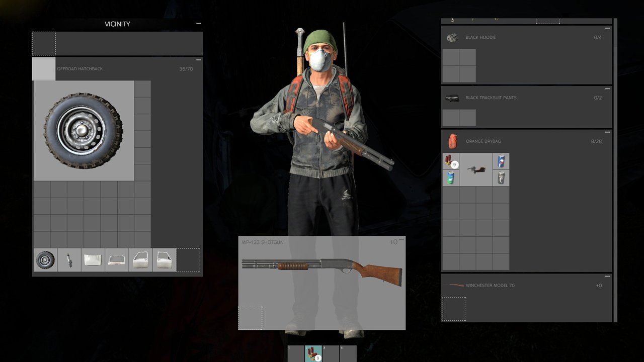Viewport: 644px width, 362px height.
Task: Click the 0/2 tracksuit pants capacity value
Action: (x=598, y=98)
